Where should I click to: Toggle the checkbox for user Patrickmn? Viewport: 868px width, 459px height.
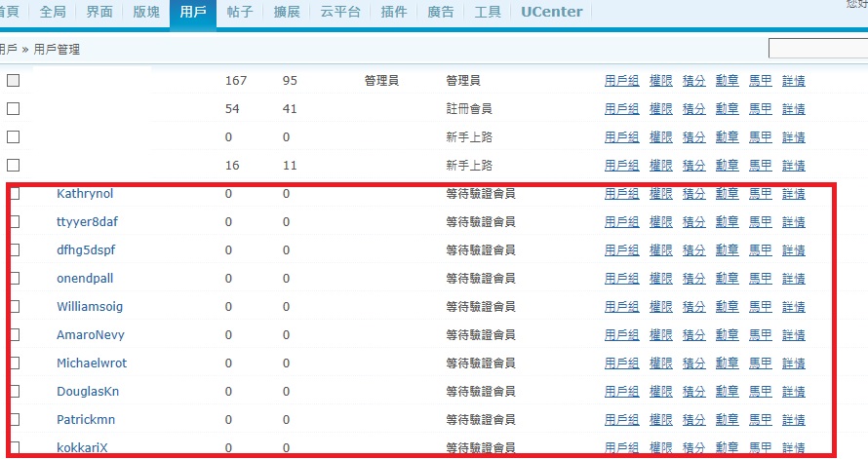pos(14,420)
